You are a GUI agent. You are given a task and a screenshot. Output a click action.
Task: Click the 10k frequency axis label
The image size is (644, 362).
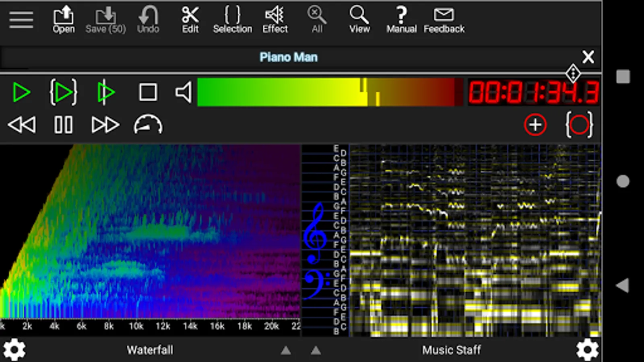coord(136,326)
